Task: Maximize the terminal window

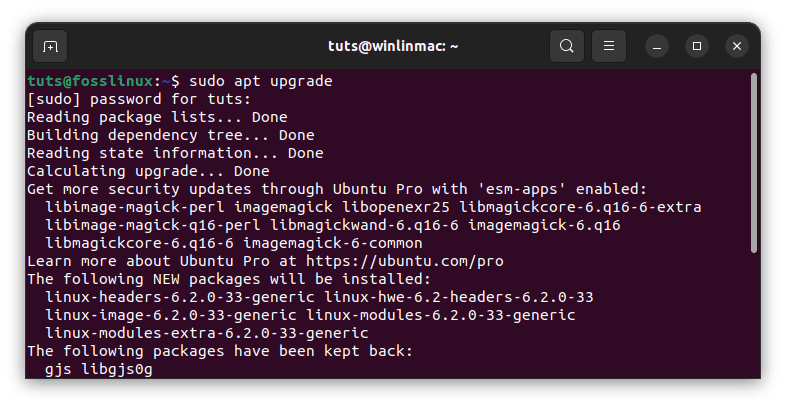Action: 697,46
